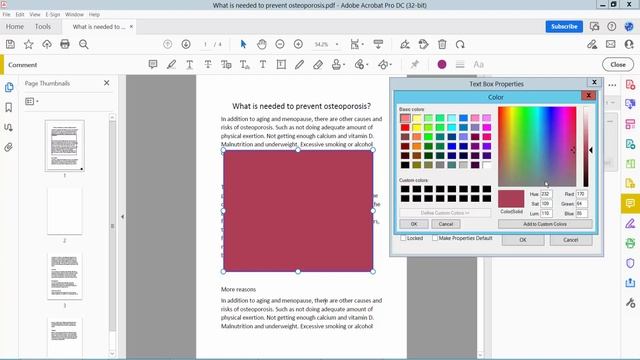
Task: Select page 1 thumbnail
Action: [64, 146]
